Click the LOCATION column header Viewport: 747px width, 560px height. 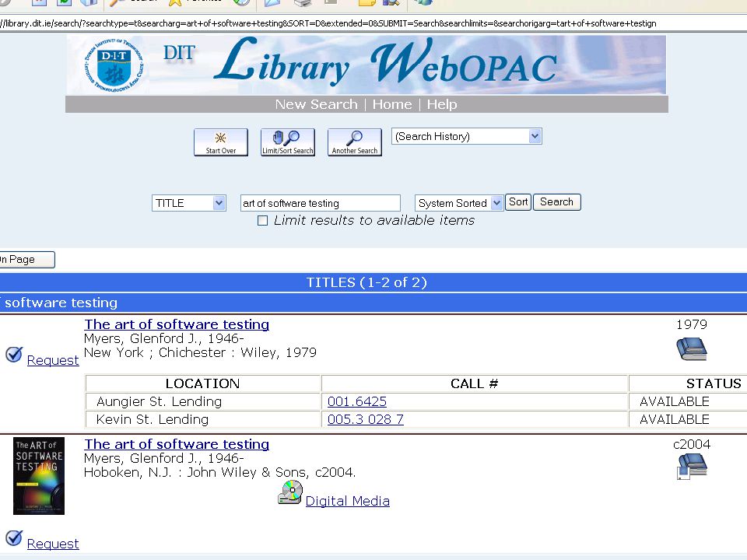click(202, 383)
